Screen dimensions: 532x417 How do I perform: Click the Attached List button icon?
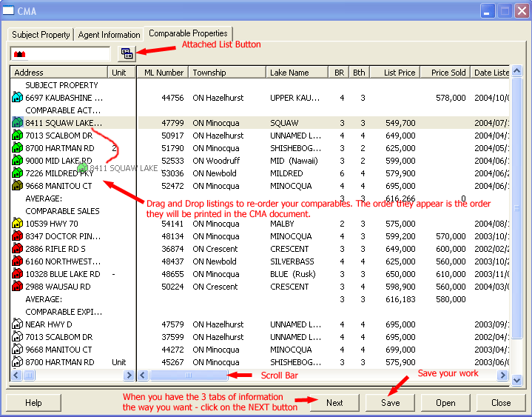(127, 54)
